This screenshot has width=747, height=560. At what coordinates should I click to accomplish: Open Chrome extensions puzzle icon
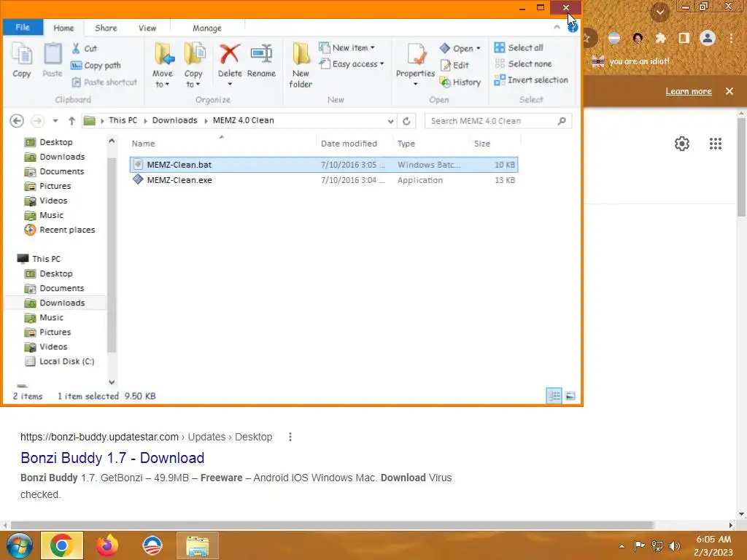coord(660,38)
